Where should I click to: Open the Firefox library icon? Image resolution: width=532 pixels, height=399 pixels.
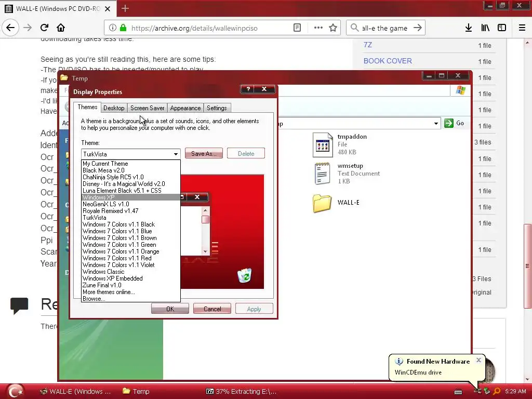click(485, 28)
